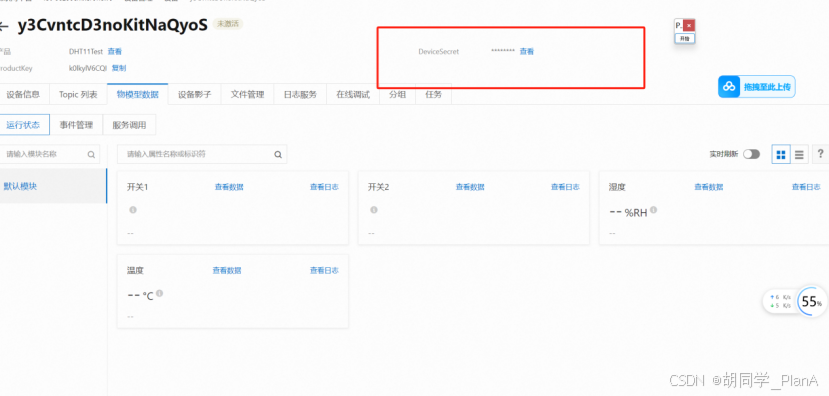The height and width of the screenshot is (396, 829).
Task: Click 查看日志 for 开关2
Action: pyautogui.click(x=565, y=187)
